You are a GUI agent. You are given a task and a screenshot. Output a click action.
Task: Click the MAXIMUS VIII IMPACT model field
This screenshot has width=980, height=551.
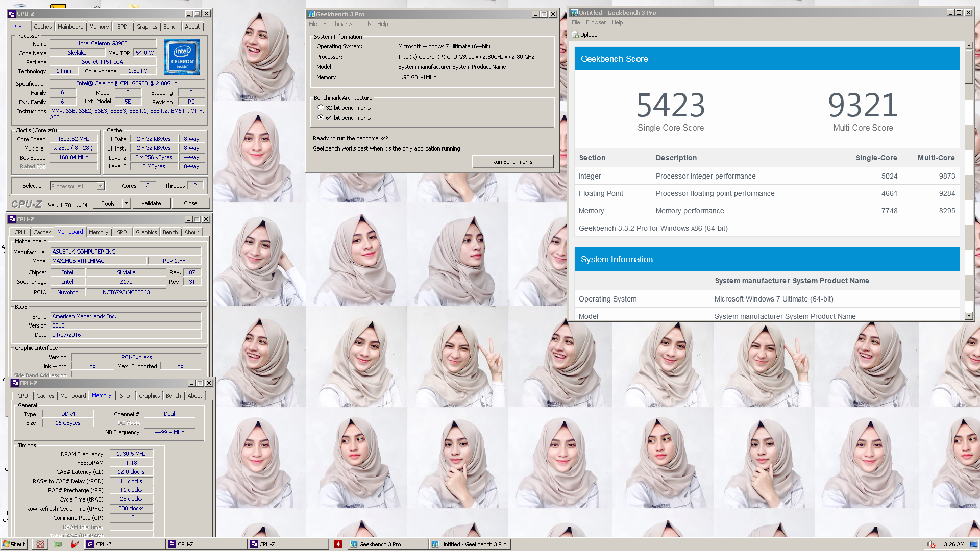(99, 261)
